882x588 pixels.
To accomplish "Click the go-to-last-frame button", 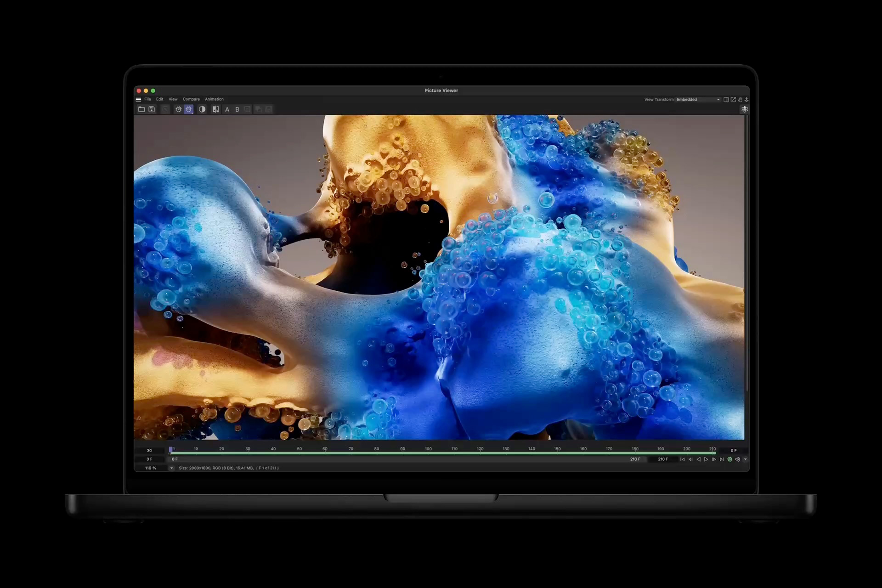I will pos(722,459).
